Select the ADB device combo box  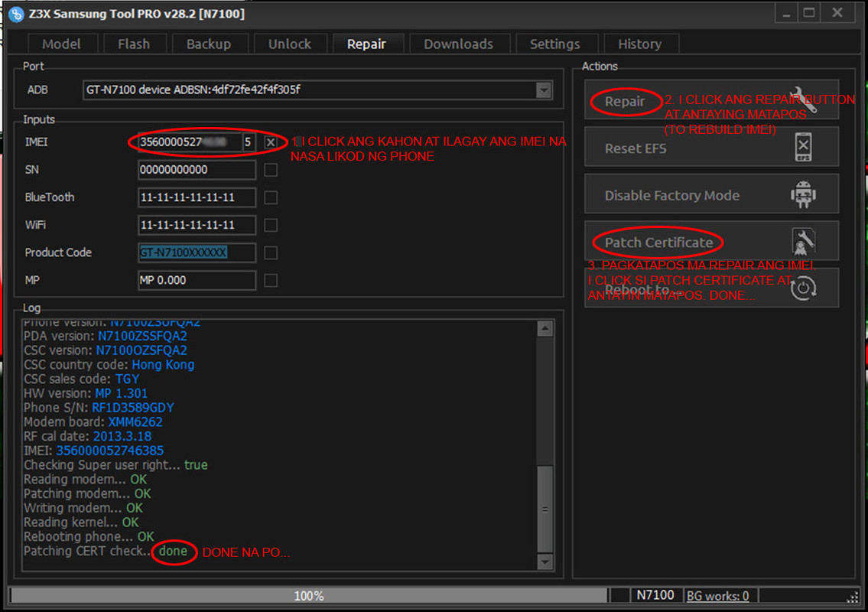(317, 90)
